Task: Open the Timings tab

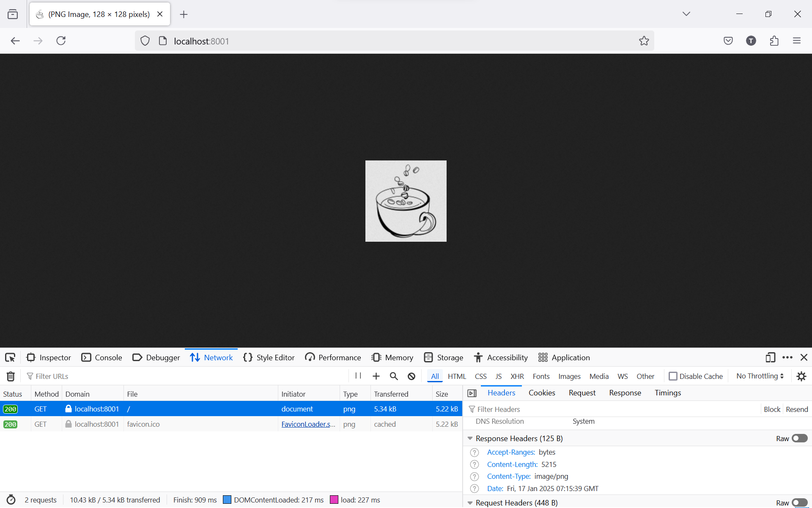Action: click(x=668, y=393)
